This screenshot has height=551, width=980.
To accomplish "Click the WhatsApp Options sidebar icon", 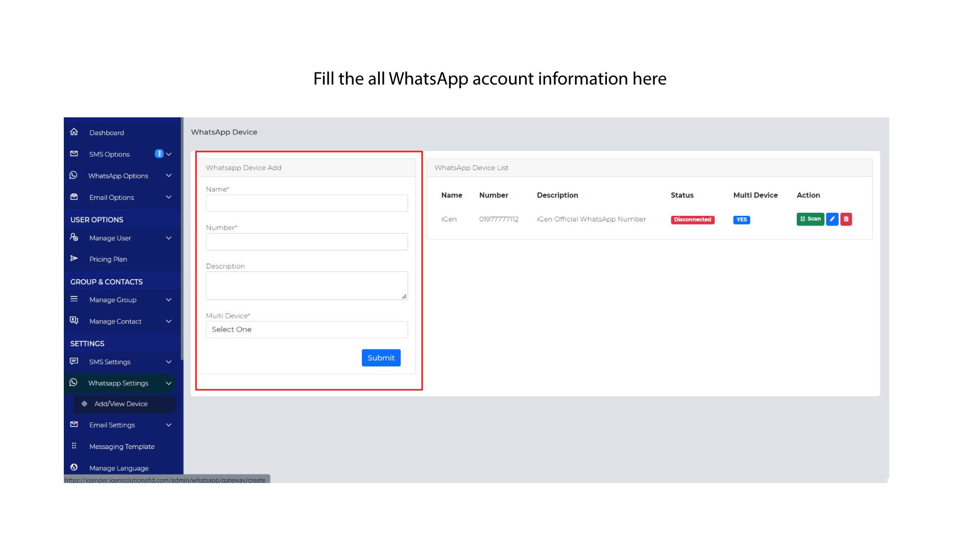I will pos(73,176).
